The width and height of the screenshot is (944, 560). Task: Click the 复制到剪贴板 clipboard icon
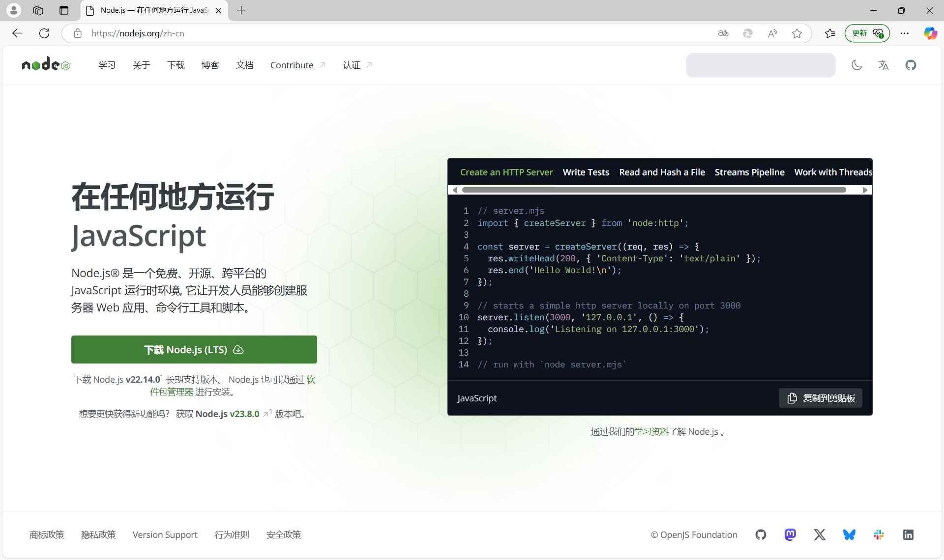792,398
